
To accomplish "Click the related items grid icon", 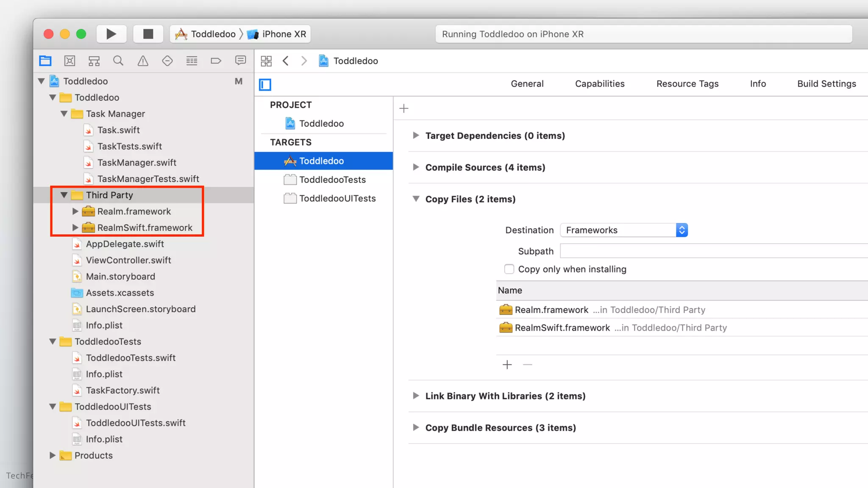I will [266, 61].
